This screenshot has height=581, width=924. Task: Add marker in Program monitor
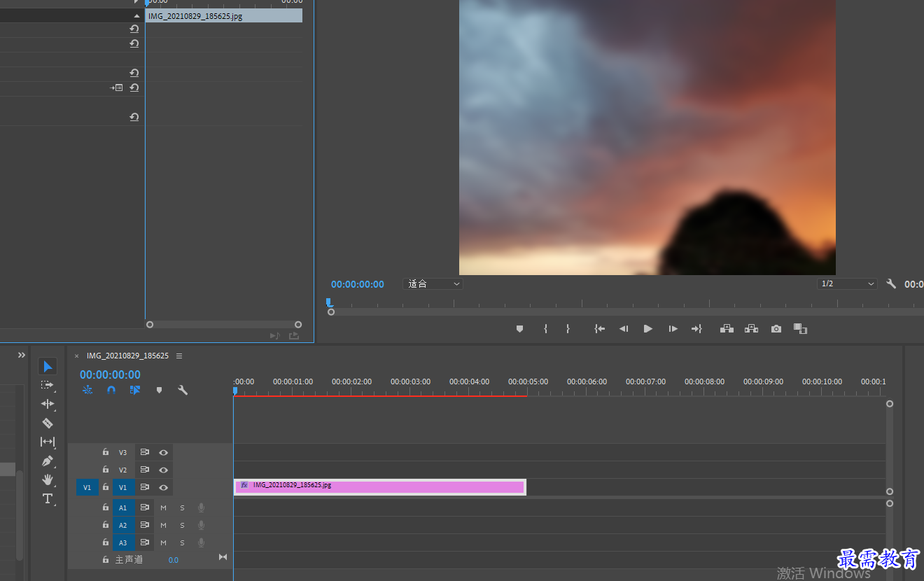pos(519,328)
